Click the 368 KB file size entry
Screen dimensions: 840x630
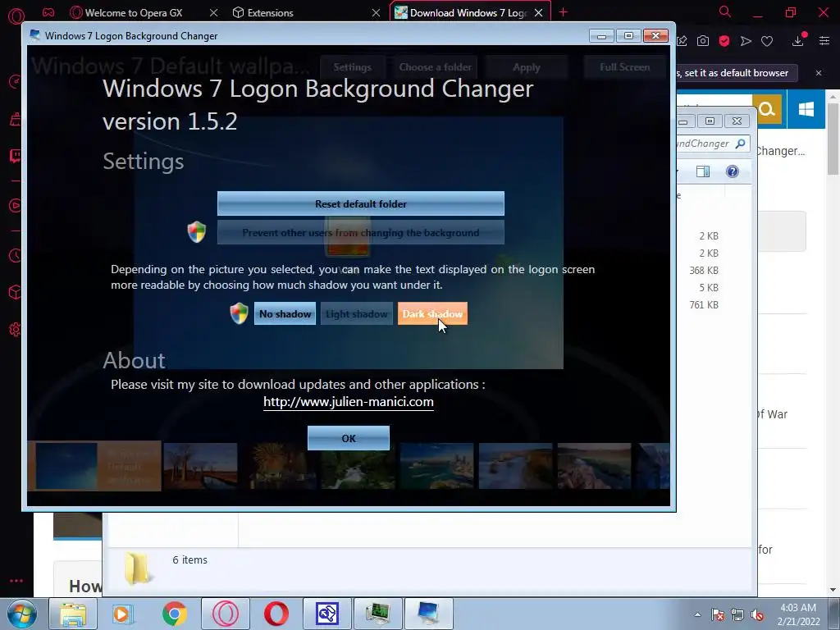(x=704, y=271)
